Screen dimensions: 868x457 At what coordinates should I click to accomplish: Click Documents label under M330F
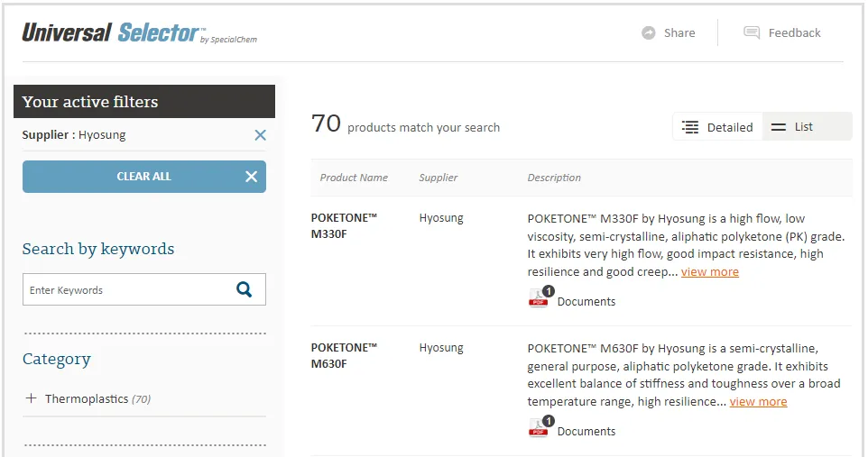586,302
